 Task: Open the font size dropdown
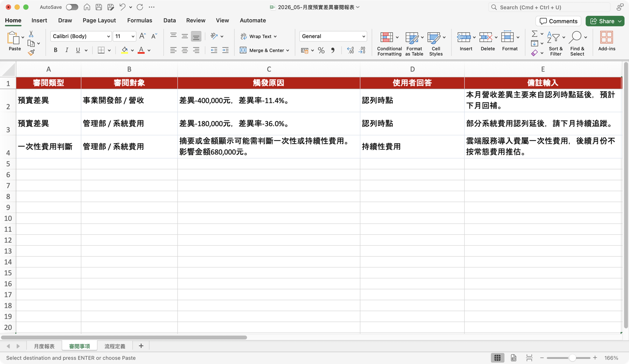pyautogui.click(x=133, y=36)
